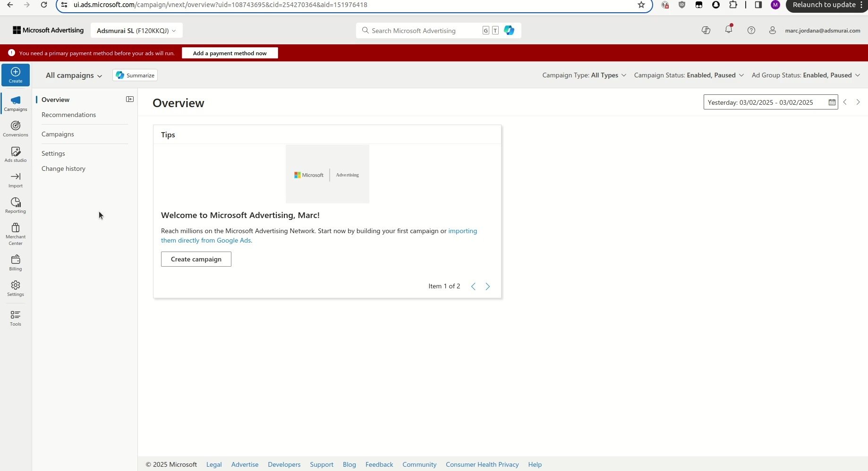Open the Billing sidebar icon
Screen dimensions: 868x471
coord(16,262)
